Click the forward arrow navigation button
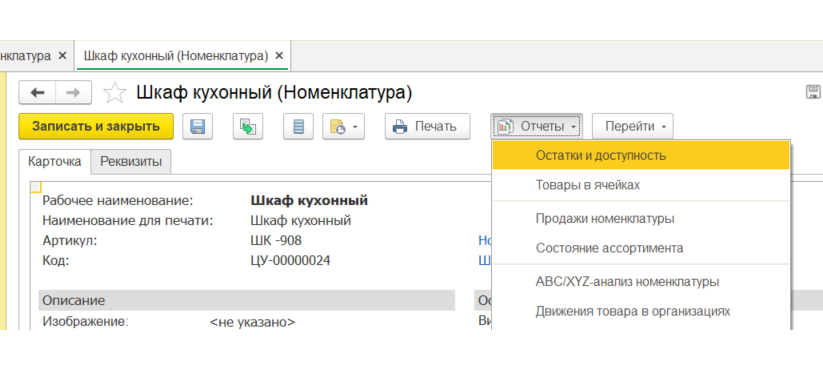The width and height of the screenshot is (823, 384). pos(73,93)
